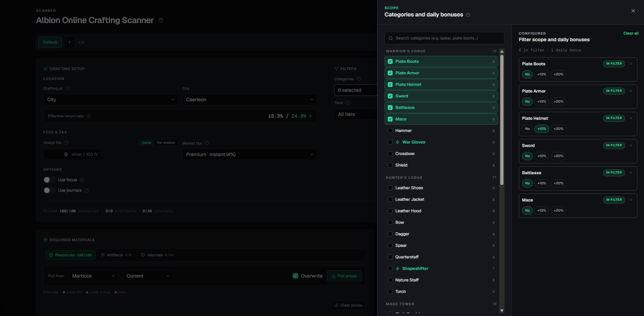Set Sword daily bonus to +20%
Image resolution: width=644 pixels, height=316 pixels.
(x=559, y=156)
